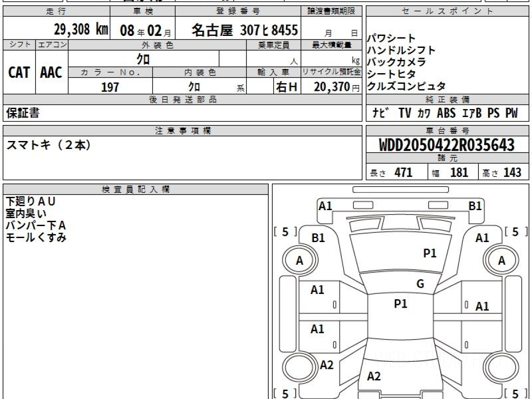The width and height of the screenshot is (532, 399).
Task: Select the モールくすみ inspector note
Action: [x=36, y=238]
